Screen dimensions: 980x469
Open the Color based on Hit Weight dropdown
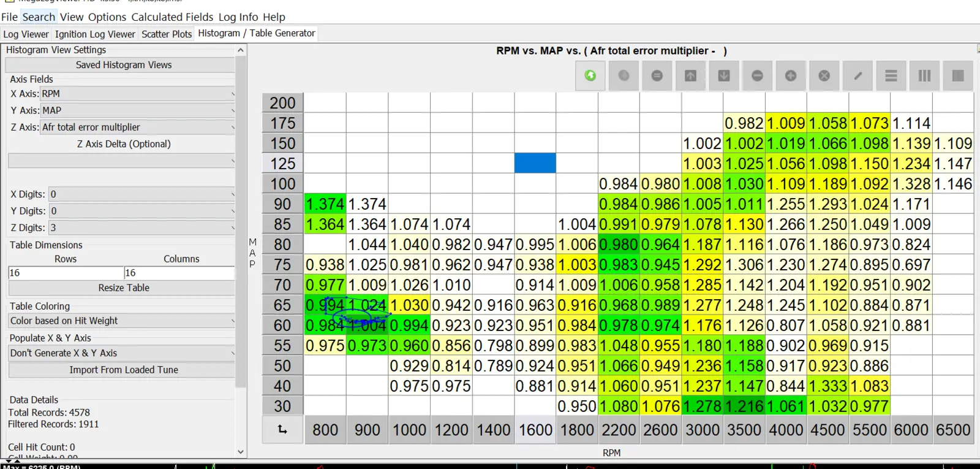point(121,321)
